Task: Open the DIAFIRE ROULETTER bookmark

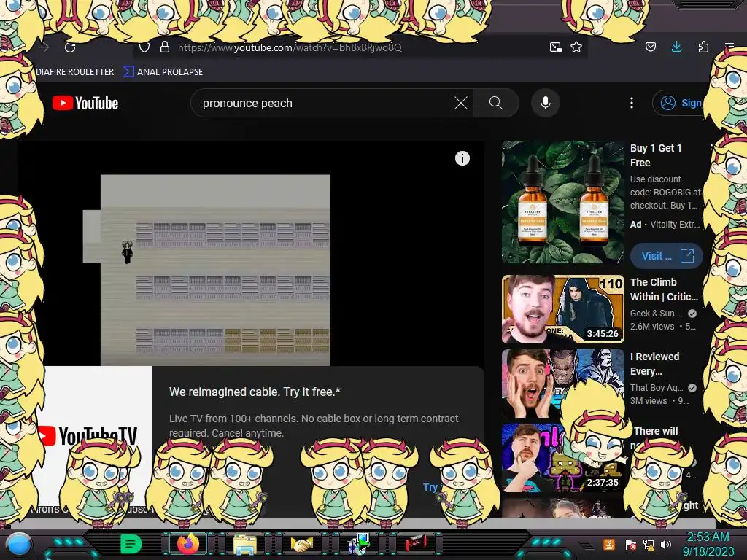Action: coord(75,72)
